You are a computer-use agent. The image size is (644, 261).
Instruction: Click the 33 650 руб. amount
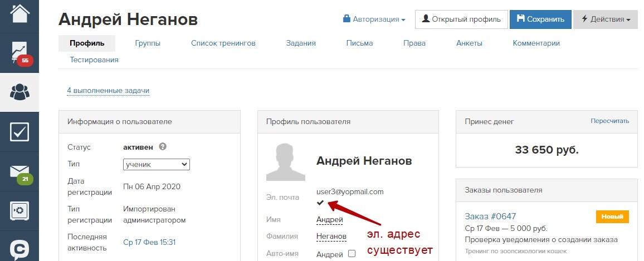(x=547, y=150)
